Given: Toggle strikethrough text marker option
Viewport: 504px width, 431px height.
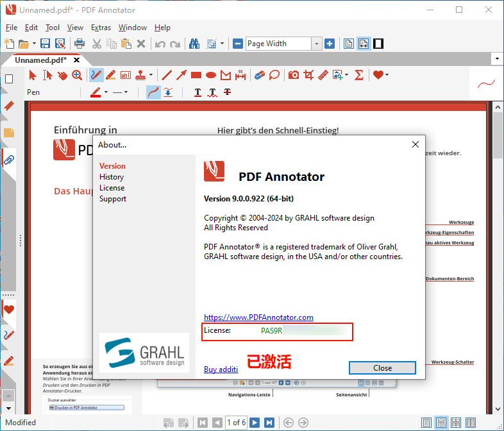Looking at the screenshot, I should (227, 92).
